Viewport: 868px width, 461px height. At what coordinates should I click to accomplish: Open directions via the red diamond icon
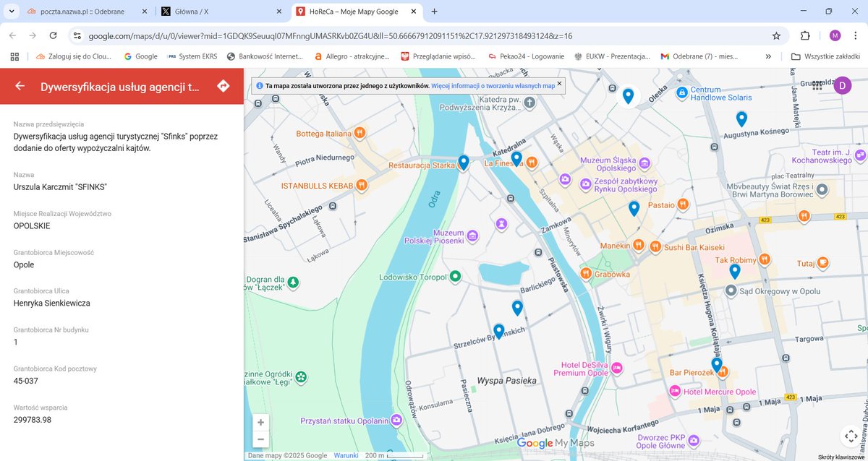pyautogui.click(x=223, y=86)
